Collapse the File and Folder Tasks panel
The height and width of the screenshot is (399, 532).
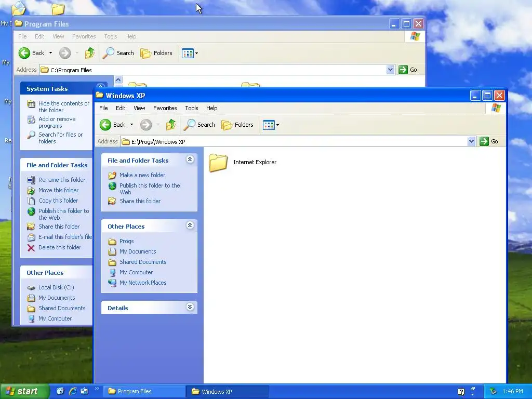pos(190,159)
